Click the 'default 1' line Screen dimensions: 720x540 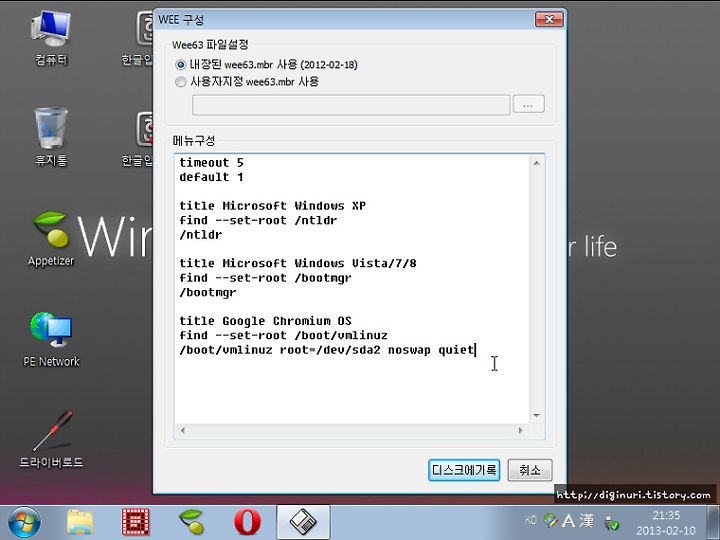coord(211,177)
